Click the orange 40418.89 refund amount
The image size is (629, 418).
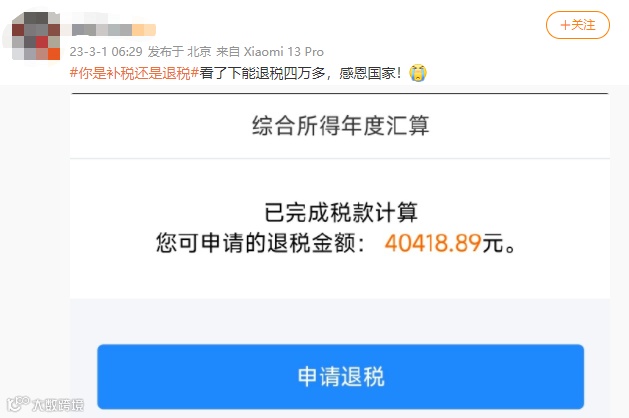pyautogui.click(x=433, y=243)
